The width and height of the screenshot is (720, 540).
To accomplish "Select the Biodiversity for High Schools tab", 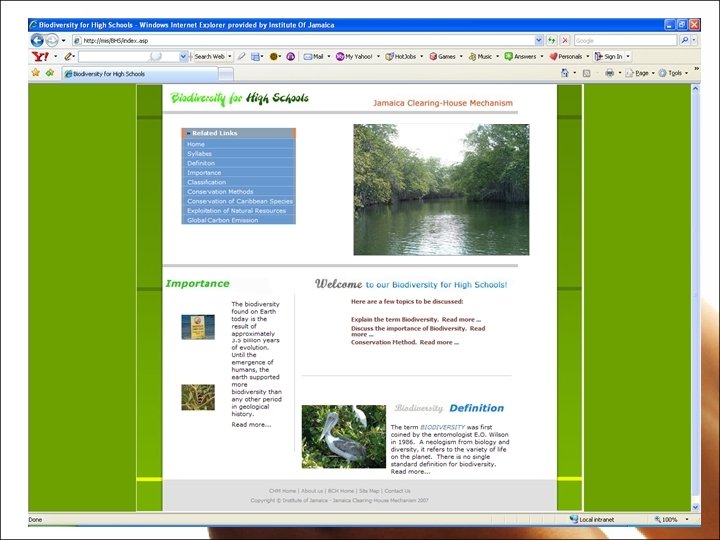I will [x=140, y=73].
